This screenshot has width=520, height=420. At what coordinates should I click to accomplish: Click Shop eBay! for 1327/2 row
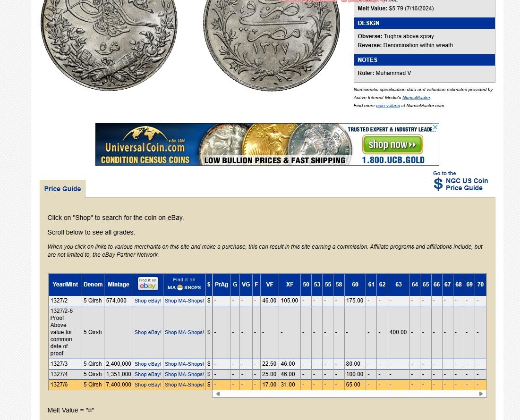pyautogui.click(x=148, y=301)
